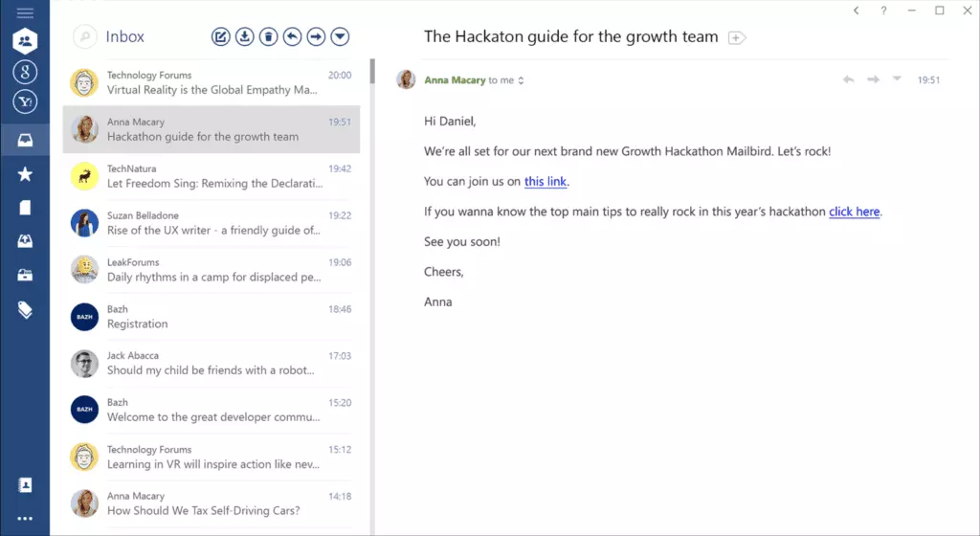
Task: Open the LeakForums Daily rhythms email
Action: 212,270
